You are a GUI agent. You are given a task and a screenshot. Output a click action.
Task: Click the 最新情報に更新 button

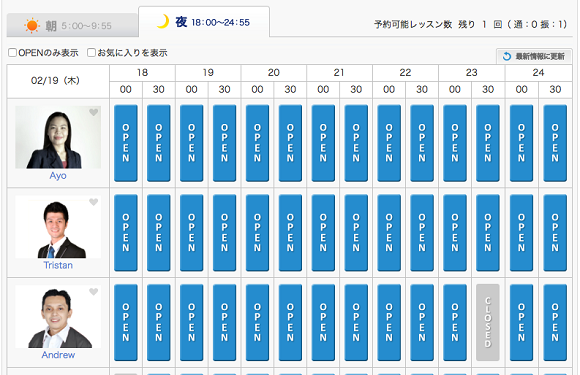tap(534, 56)
